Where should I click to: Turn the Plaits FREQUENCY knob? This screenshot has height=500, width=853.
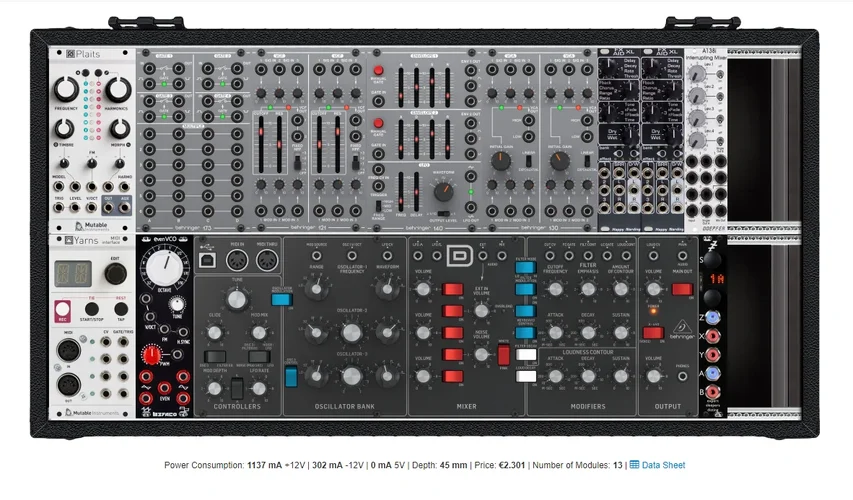[66, 90]
